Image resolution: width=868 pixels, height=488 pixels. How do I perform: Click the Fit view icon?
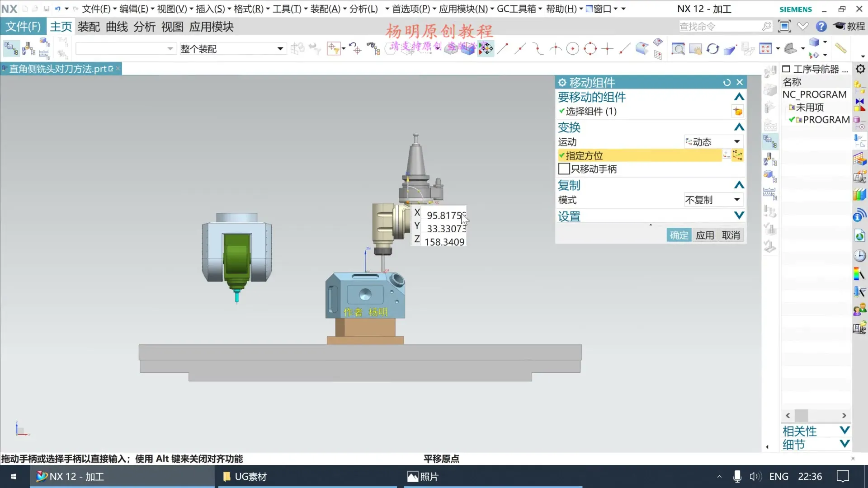point(765,49)
